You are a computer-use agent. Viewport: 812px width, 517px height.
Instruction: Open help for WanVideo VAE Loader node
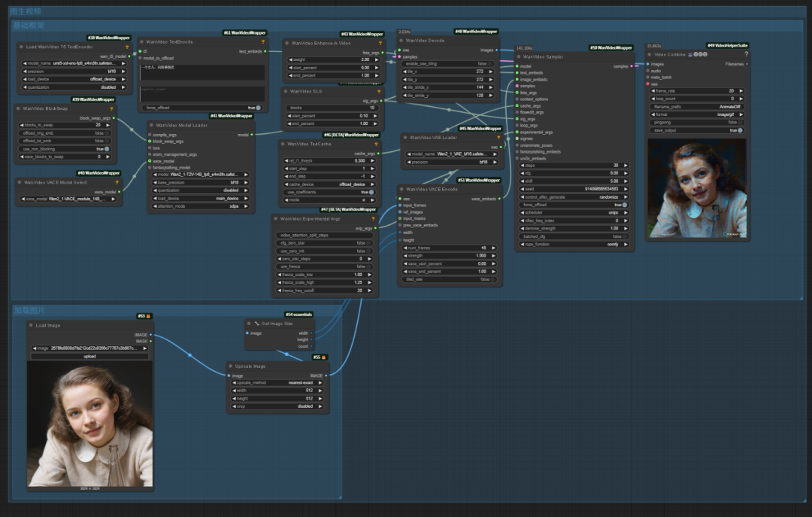pos(498,138)
